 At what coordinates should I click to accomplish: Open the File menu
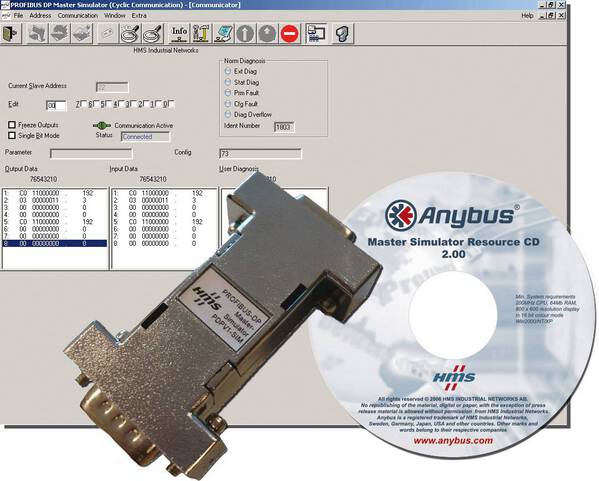18,16
